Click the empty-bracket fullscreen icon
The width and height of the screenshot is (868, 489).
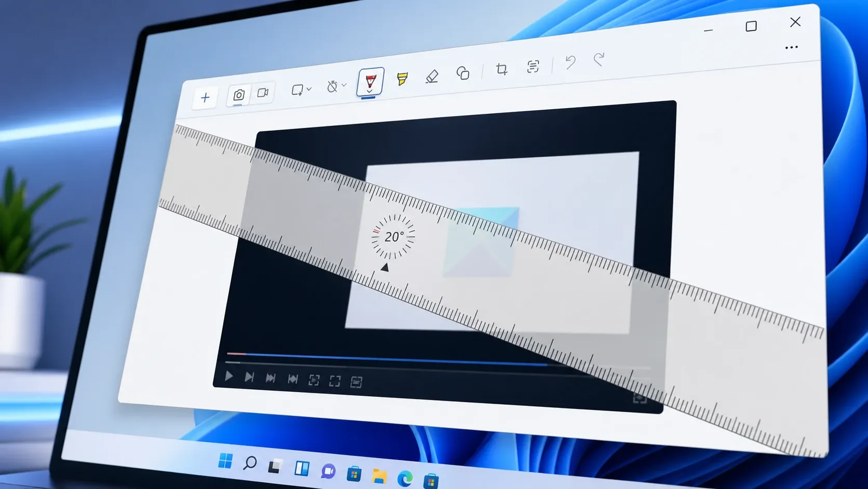(335, 381)
